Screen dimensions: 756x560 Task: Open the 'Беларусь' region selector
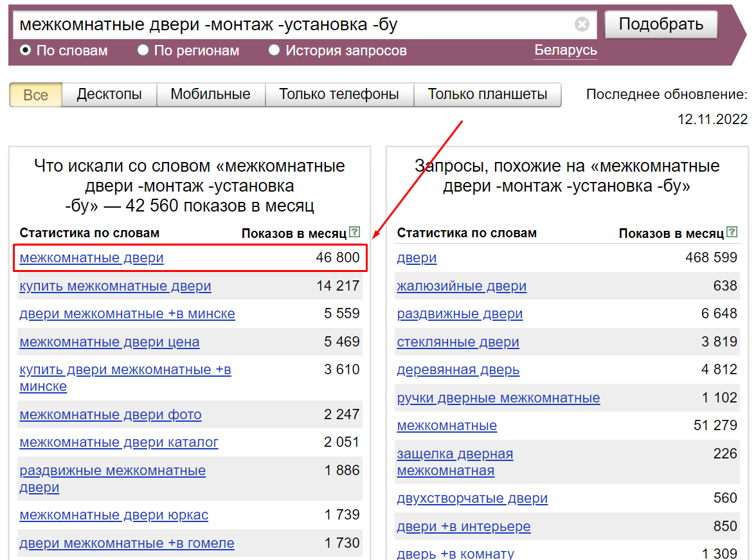pos(565,50)
